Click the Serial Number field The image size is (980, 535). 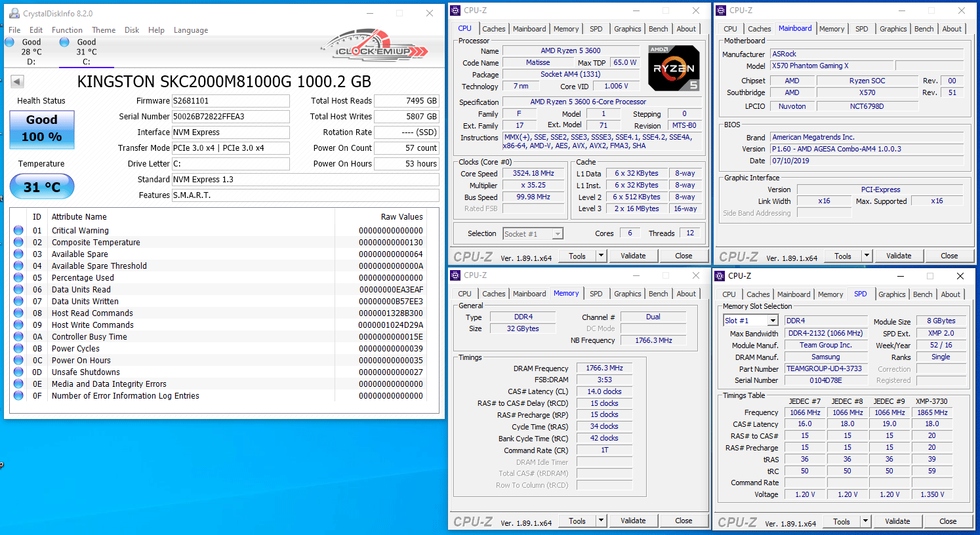(x=230, y=117)
